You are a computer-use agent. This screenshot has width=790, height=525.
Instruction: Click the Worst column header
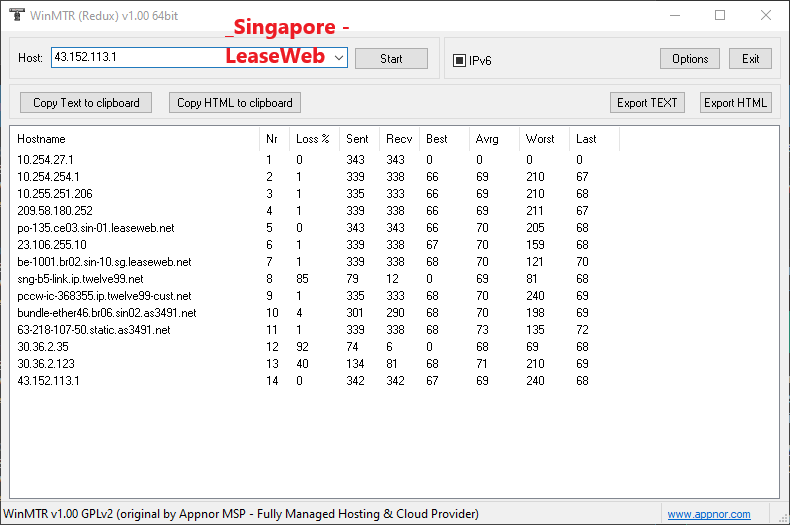click(544, 139)
